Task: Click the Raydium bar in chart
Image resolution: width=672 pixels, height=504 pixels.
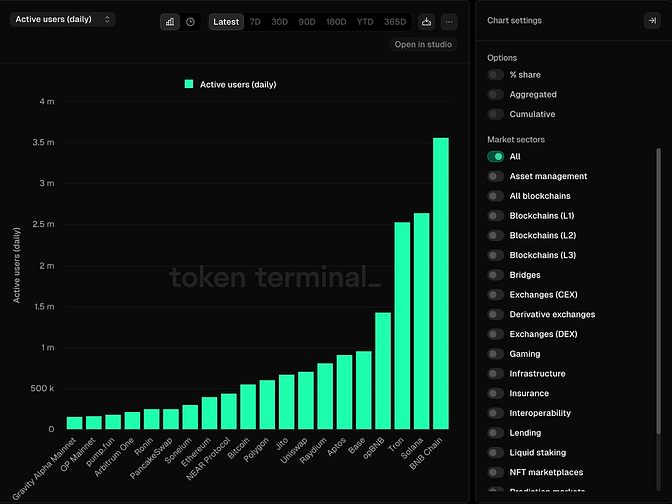Action: [325, 396]
